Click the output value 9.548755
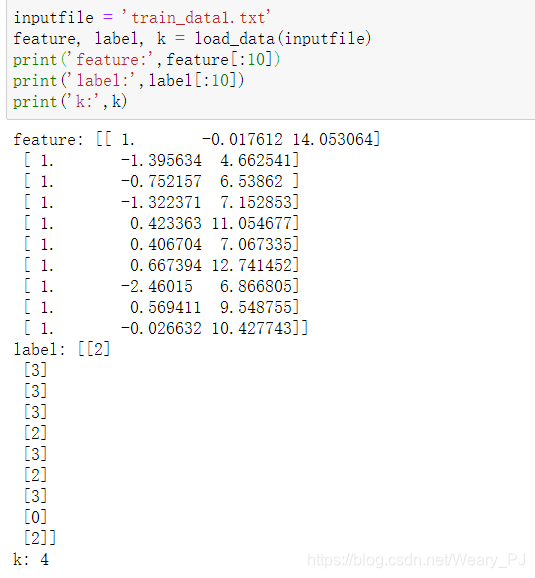535x578 pixels. pyautogui.click(x=256, y=308)
